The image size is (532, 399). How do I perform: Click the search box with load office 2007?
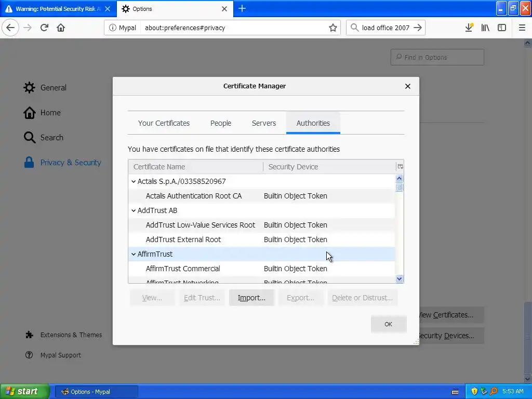coord(385,28)
